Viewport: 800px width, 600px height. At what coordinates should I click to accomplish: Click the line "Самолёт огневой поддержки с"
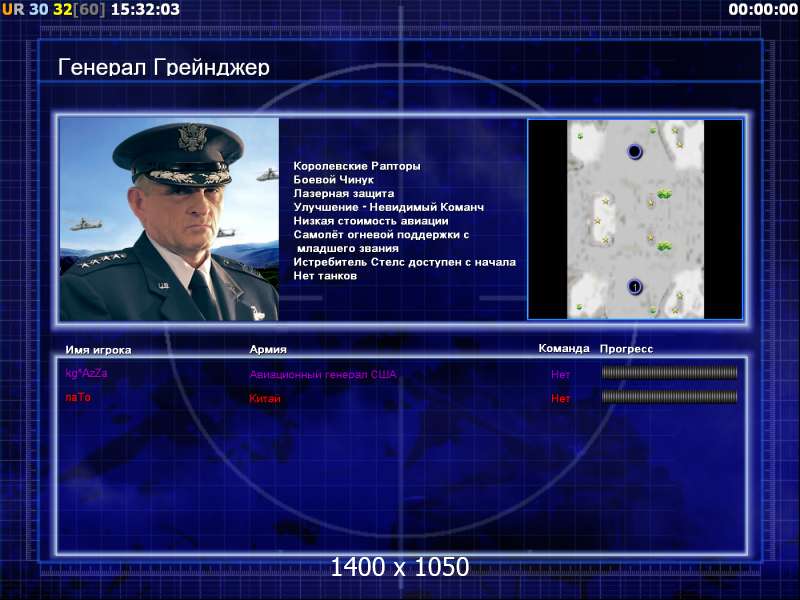[381, 235]
